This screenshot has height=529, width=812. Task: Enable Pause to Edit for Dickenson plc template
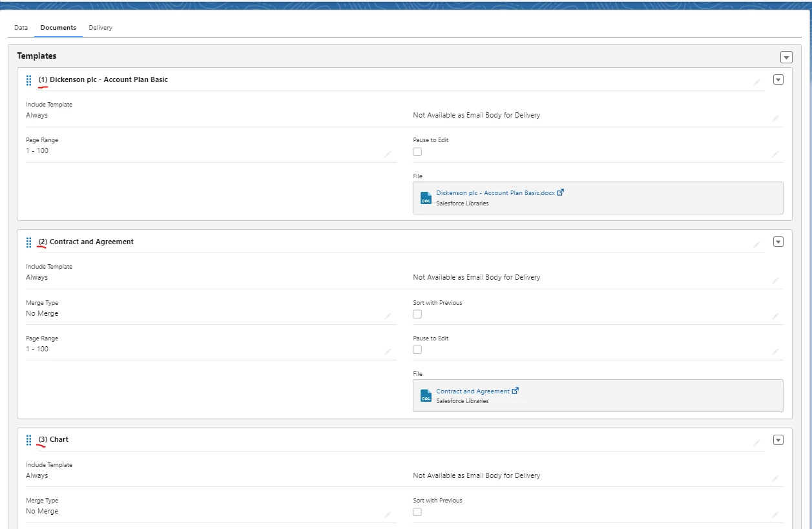tap(417, 151)
